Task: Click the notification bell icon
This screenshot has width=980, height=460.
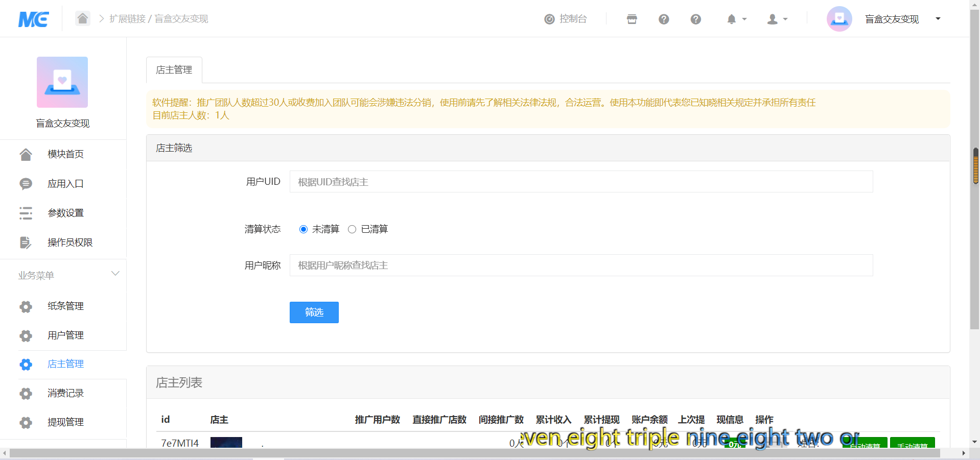Action: coord(731,19)
